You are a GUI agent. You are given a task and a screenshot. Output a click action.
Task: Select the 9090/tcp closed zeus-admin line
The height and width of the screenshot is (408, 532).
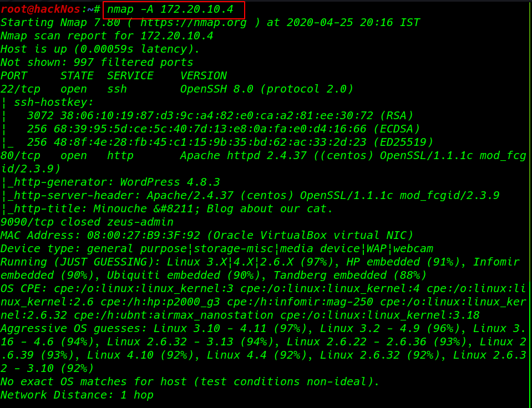point(87,222)
